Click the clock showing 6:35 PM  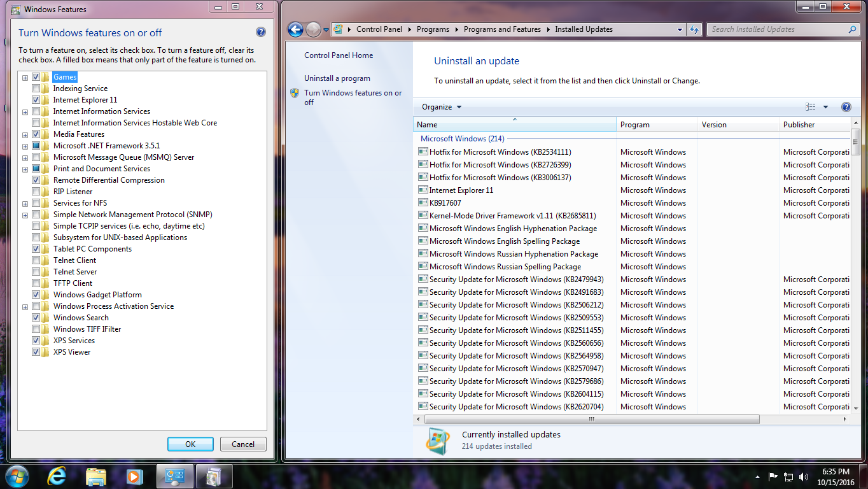(x=836, y=472)
